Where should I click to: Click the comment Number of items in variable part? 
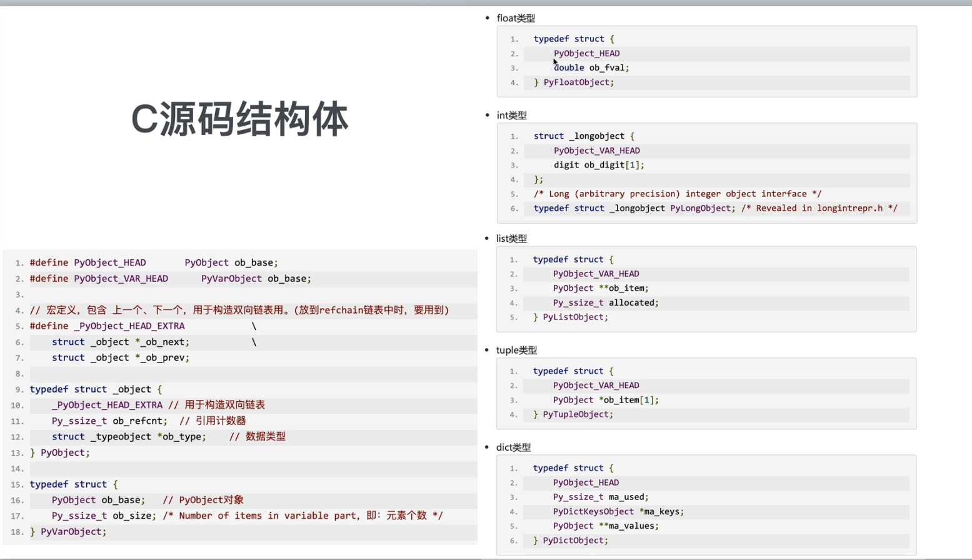coord(303,516)
